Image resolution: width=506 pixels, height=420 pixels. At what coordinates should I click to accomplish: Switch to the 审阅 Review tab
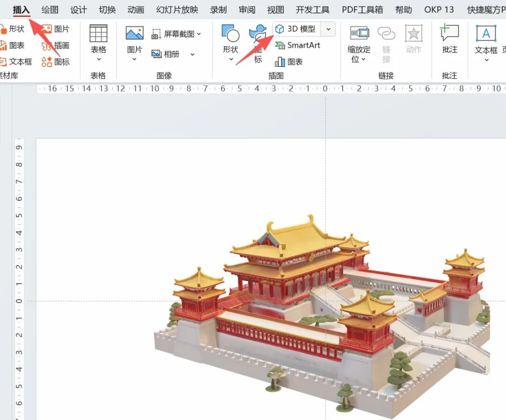click(x=247, y=9)
